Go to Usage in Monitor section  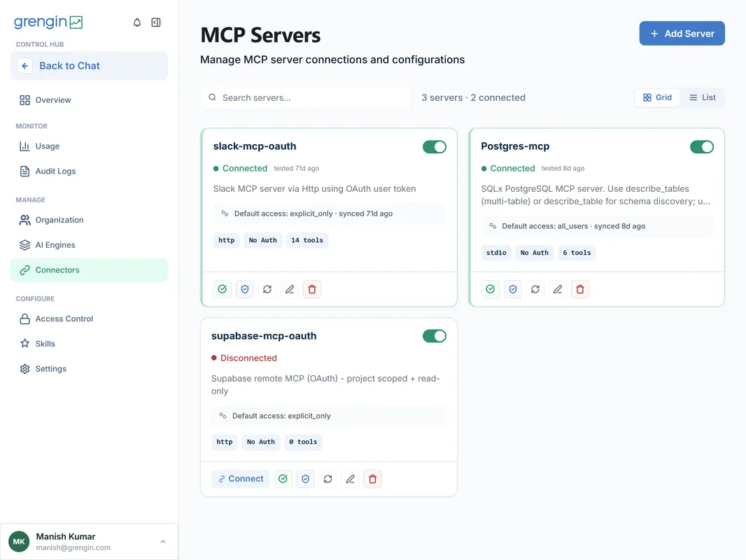89,146
